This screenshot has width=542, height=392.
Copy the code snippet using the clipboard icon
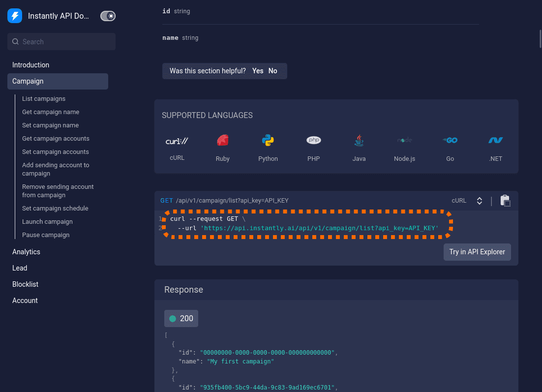(x=506, y=200)
